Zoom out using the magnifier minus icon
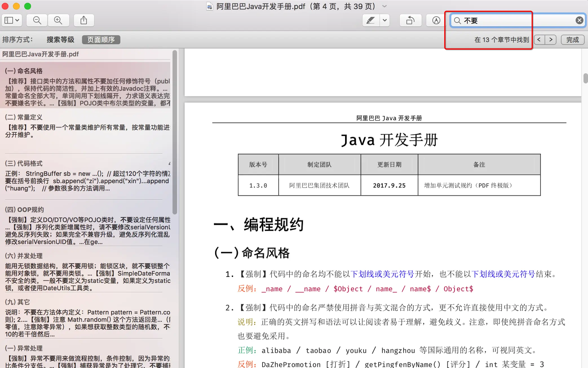 pos(37,20)
